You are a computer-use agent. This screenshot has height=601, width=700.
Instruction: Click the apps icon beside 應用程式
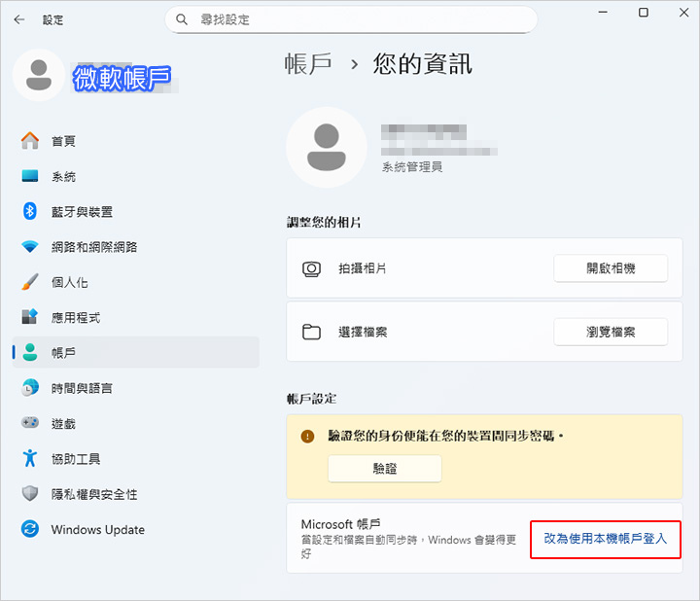pyautogui.click(x=30, y=317)
